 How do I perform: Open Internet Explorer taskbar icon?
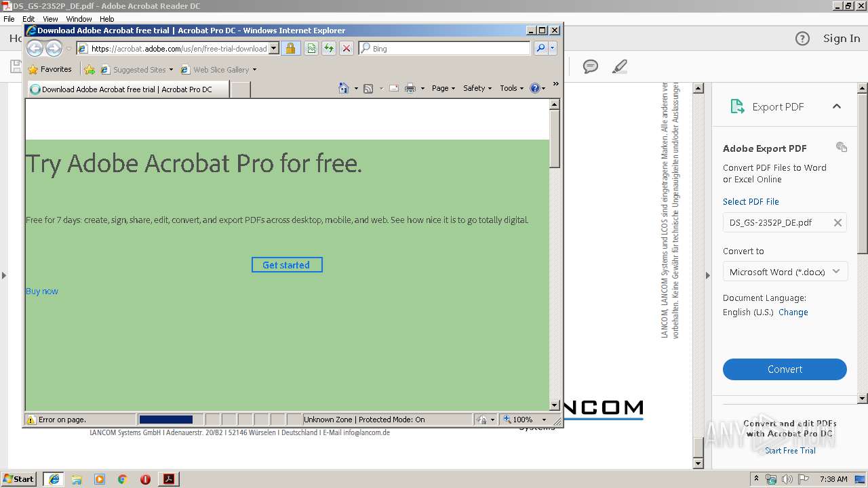coord(54,479)
